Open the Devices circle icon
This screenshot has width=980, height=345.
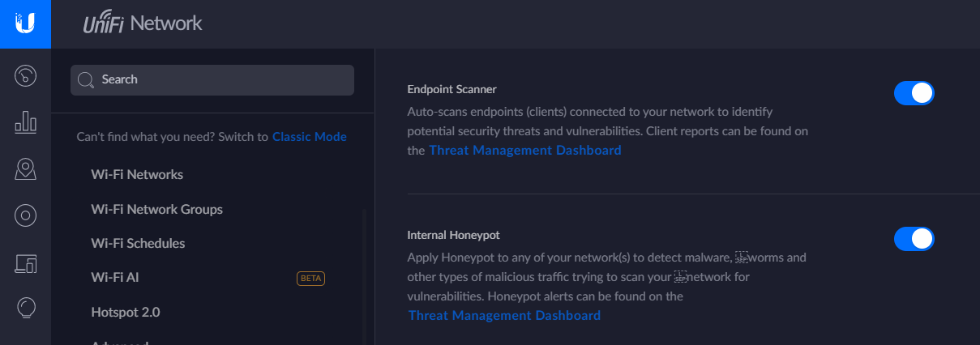25,215
